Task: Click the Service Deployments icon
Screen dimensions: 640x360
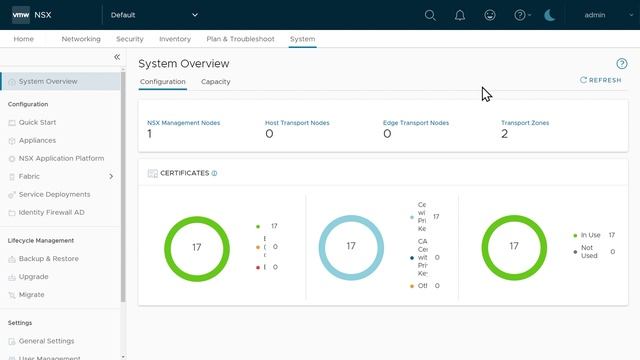Action: click(x=12, y=195)
